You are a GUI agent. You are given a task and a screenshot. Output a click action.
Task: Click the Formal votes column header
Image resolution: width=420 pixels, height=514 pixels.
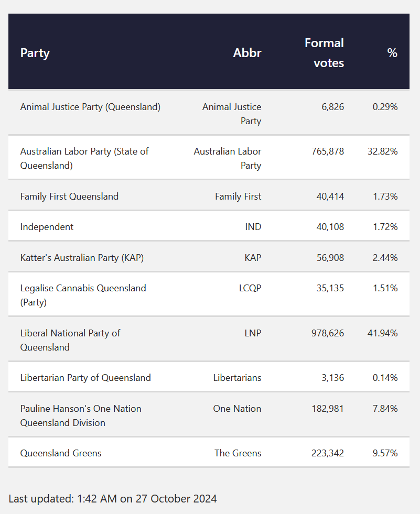point(324,53)
